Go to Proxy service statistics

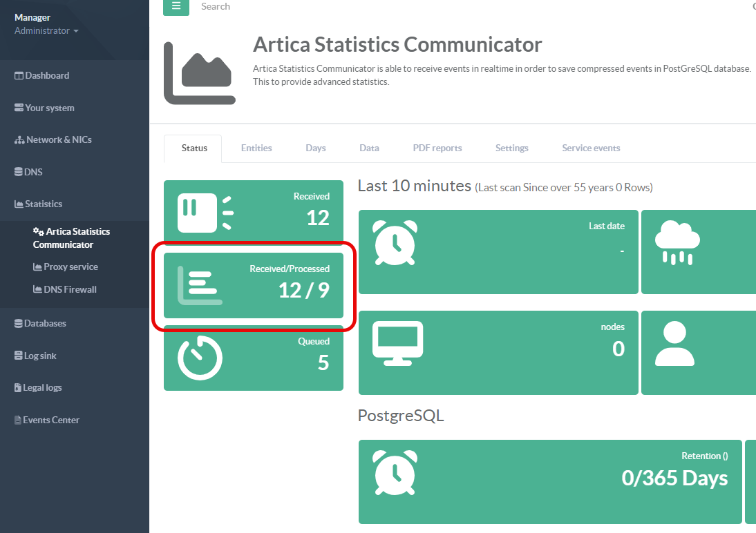tap(70, 267)
